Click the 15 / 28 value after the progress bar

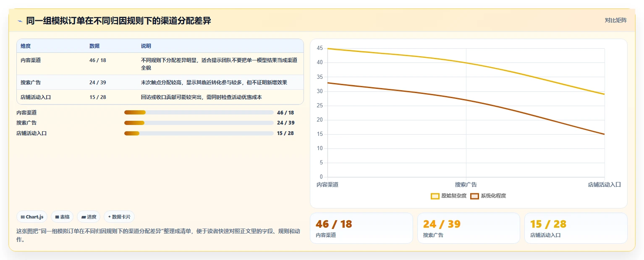(x=285, y=133)
